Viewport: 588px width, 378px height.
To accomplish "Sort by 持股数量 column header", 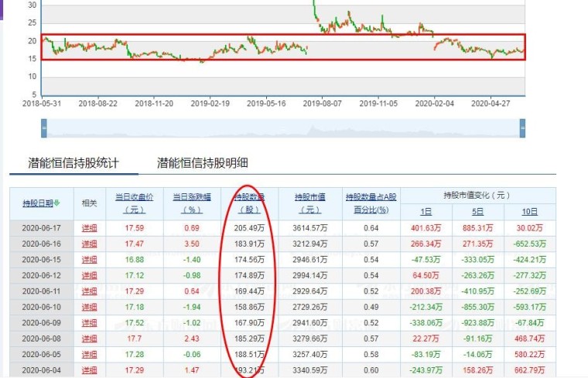I will click(x=249, y=203).
